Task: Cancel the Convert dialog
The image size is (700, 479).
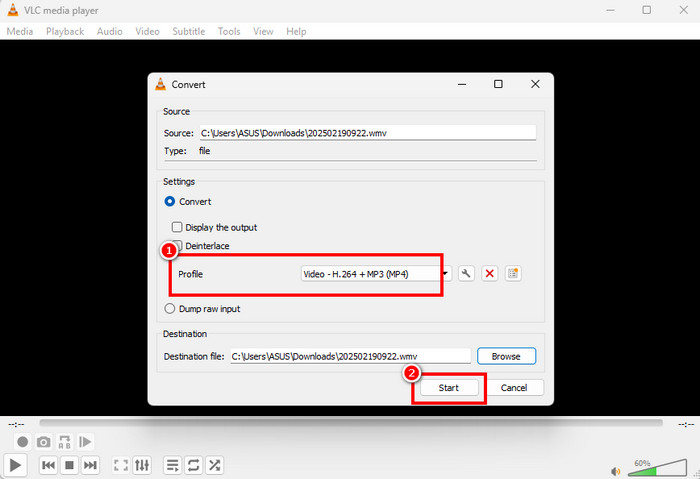Action: [514, 387]
